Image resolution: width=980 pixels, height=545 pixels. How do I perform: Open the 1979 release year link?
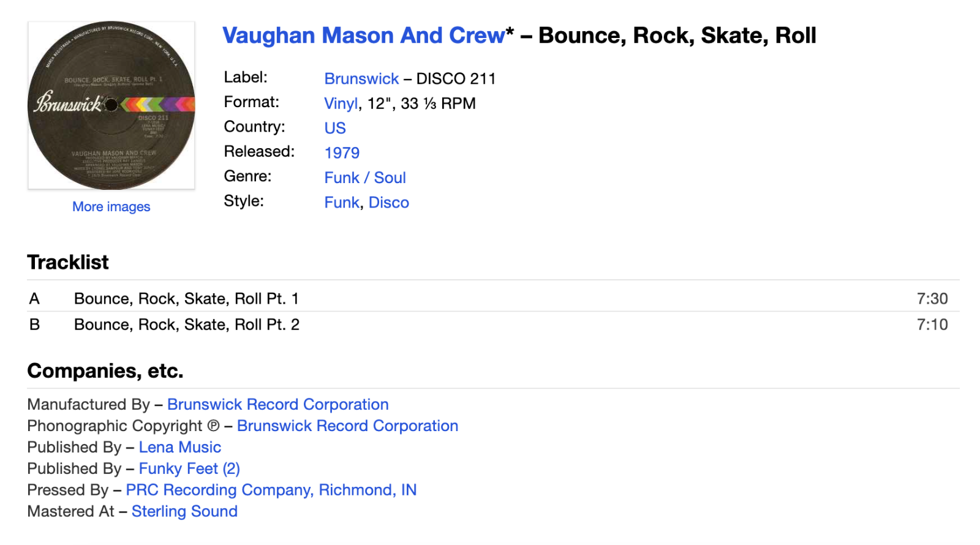tap(342, 153)
